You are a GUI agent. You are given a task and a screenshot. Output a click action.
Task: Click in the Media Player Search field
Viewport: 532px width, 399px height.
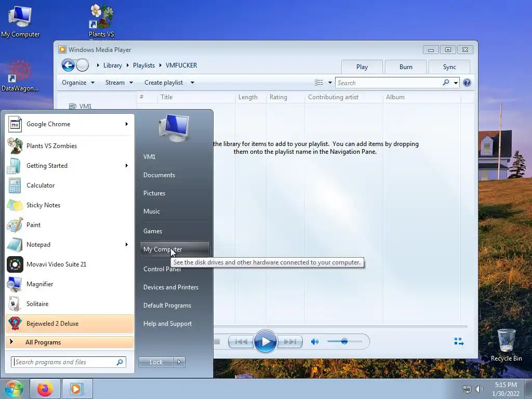[389, 83]
